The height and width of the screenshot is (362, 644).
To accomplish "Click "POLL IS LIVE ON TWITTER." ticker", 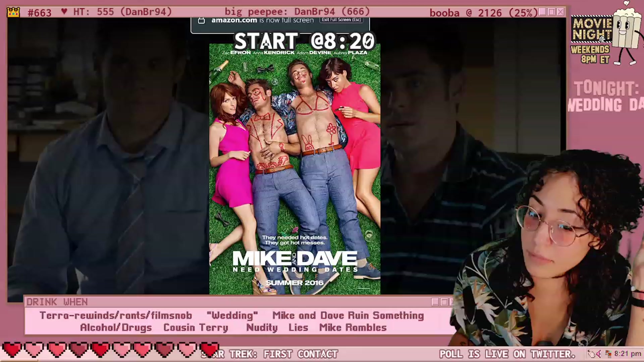I will (507, 354).
